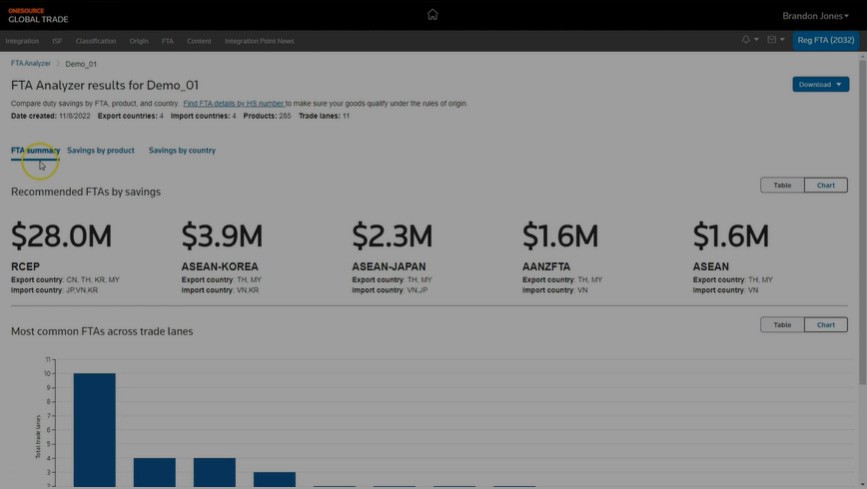Click the $3.9M ASEAN-KOREA savings figure
Screen dimensions: 867x489
[x=222, y=236]
